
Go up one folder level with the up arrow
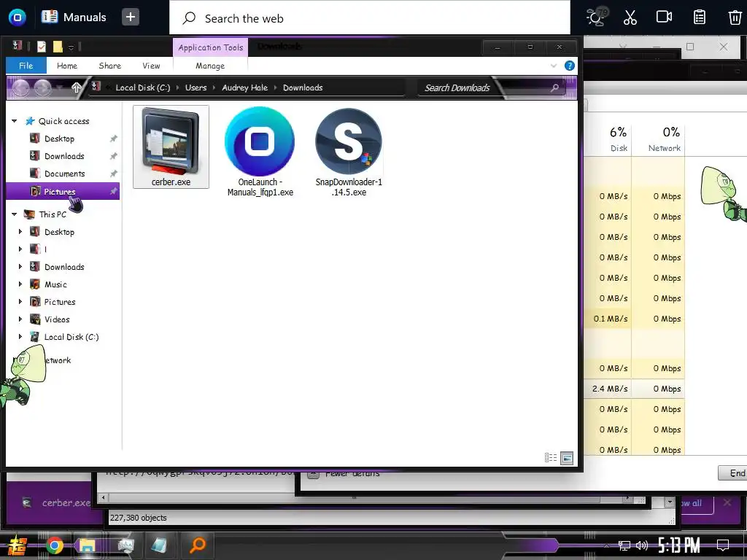click(x=76, y=87)
